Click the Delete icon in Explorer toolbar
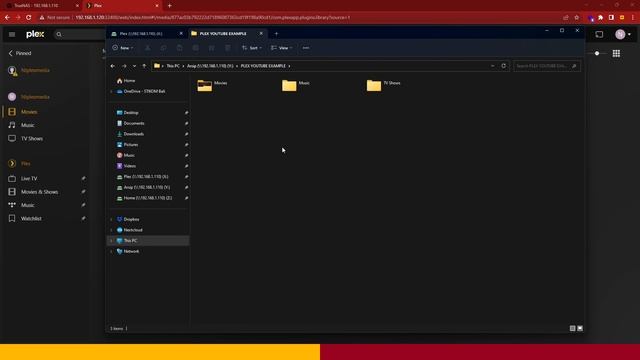Viewport: 640px width, 360px height. [x=228, y=48]
